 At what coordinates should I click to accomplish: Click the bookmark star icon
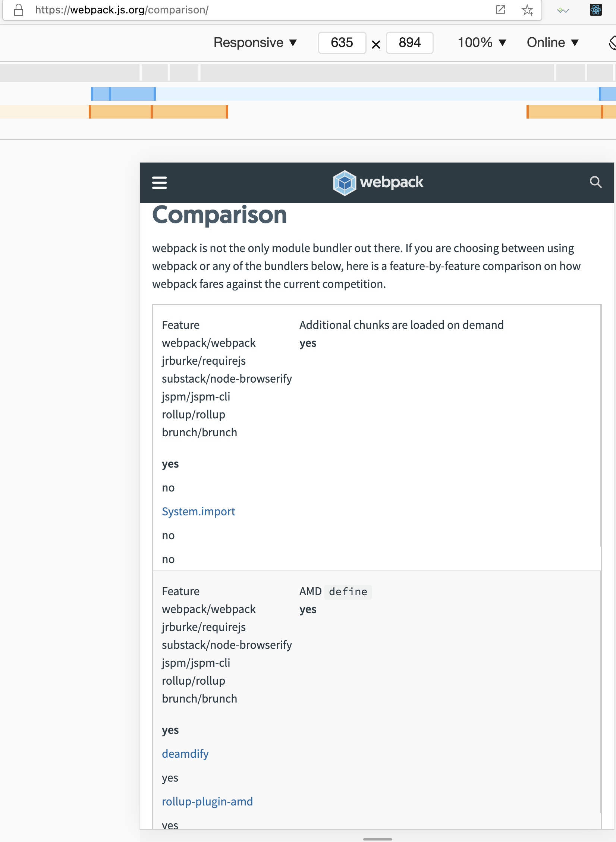(527, 10)
